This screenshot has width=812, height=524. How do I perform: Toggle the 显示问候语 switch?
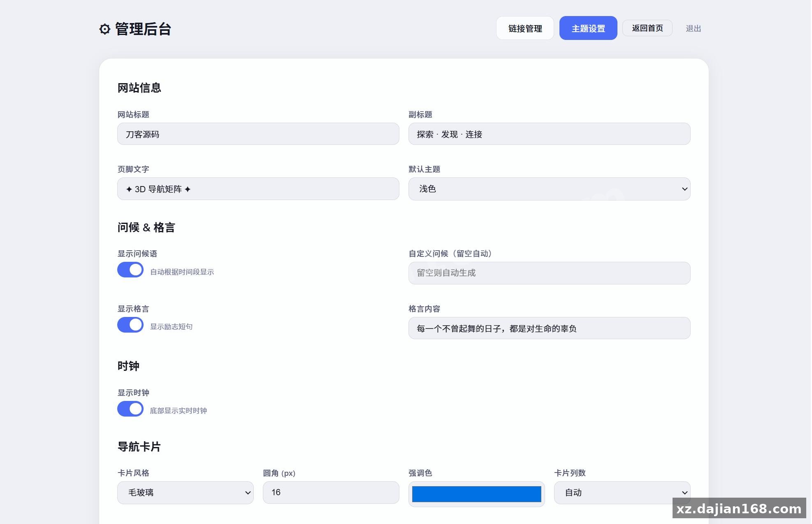(130, 270)
